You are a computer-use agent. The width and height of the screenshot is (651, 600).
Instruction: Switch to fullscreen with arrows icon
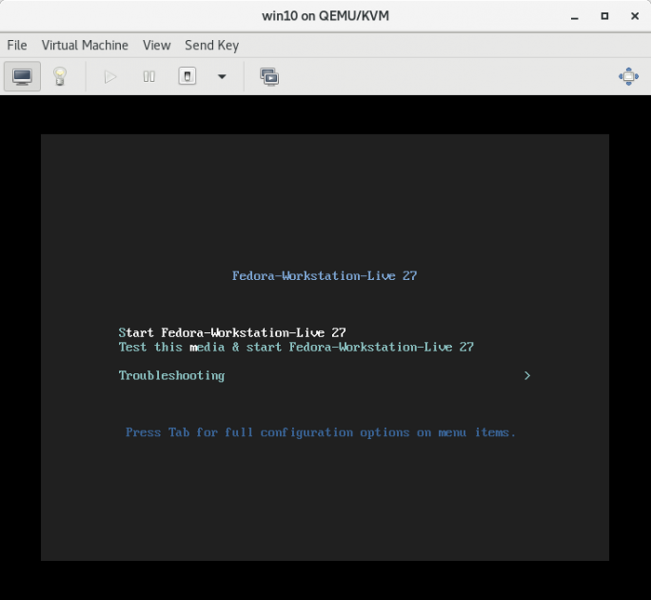click(628, 76)
